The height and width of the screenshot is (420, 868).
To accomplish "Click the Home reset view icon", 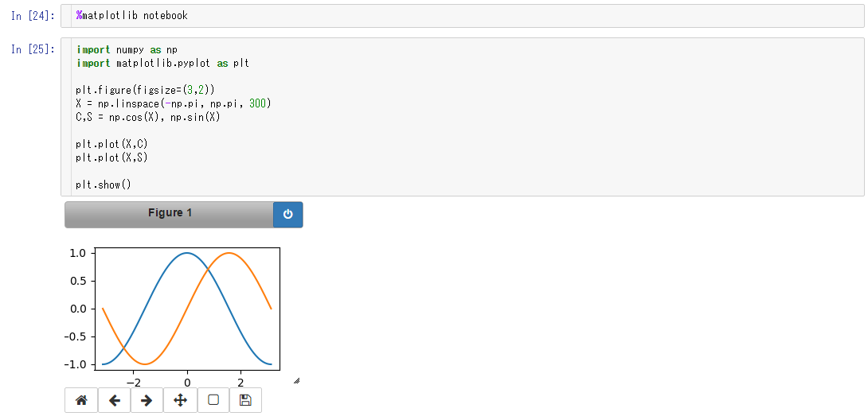I will (x=81, y=400).
